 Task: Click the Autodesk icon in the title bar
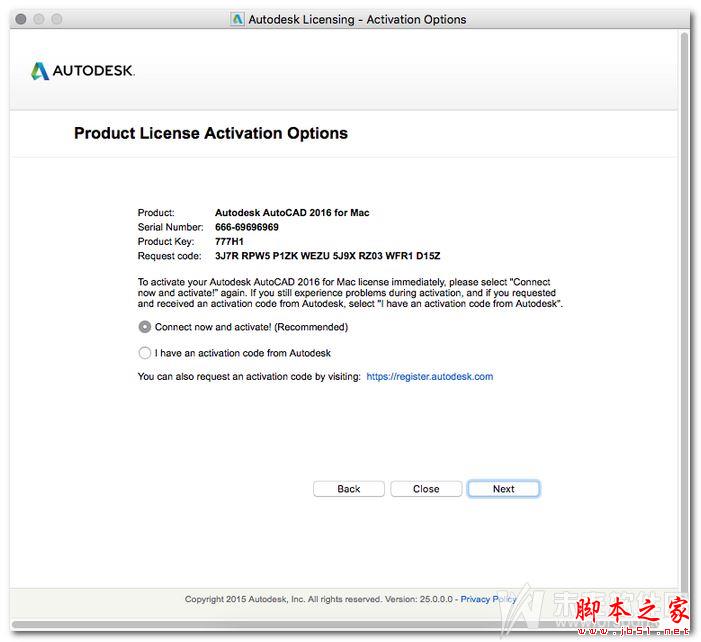pos(237,19)
